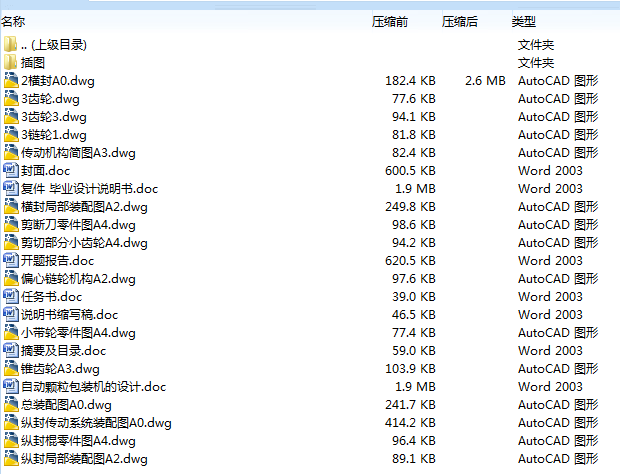Select the file name 封面.doc

(45, 171)
